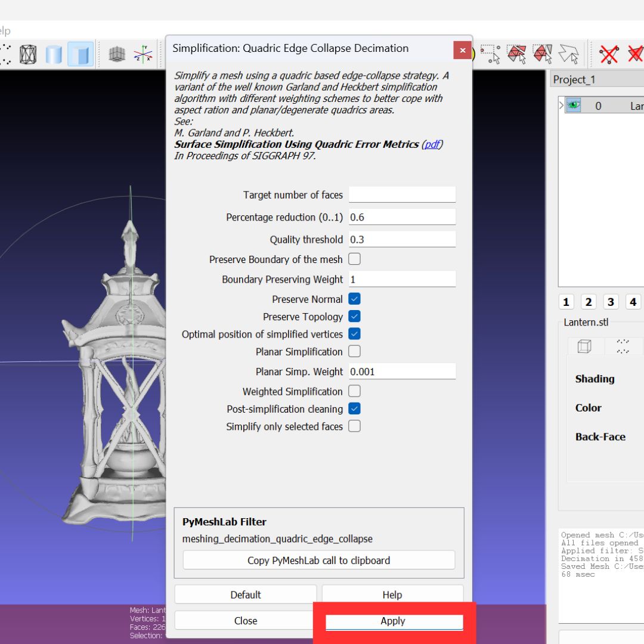Enable Planar Simplification

pos(355,352)
